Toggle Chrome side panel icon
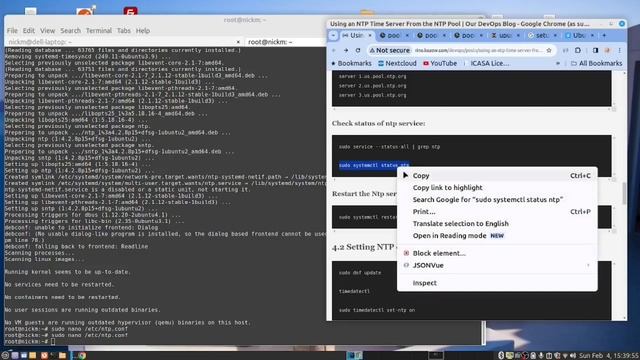Viewport: 640px width, 360px height. tap(596, 50)
